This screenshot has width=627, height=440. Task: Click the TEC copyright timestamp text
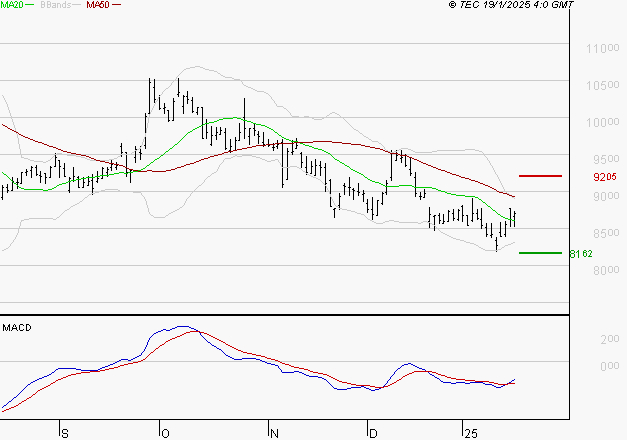(511, 4)
